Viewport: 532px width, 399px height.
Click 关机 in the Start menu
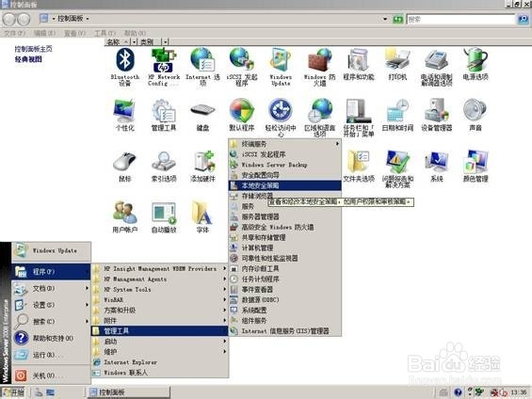pos(51,375)
